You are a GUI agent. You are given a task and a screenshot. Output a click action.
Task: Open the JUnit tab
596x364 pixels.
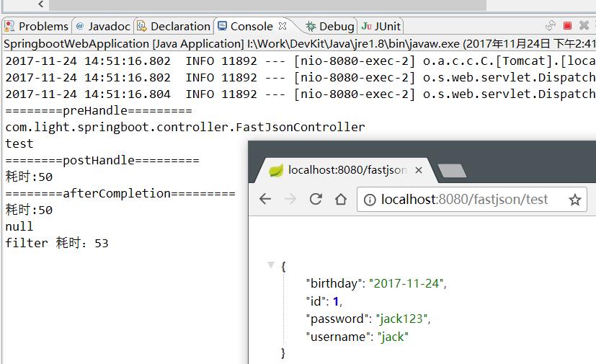(381, 26)
